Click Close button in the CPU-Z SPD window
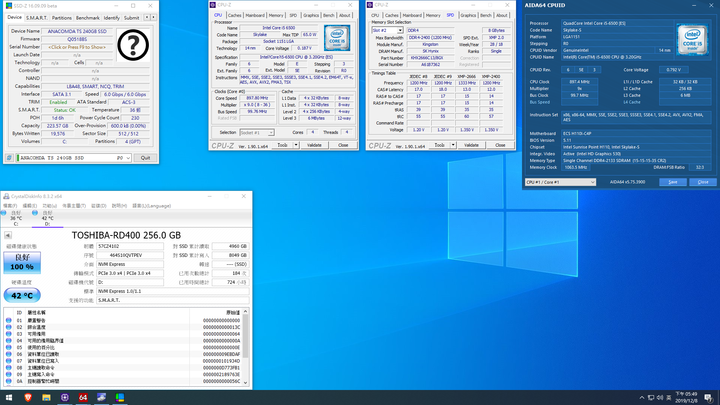Viewport: 720px width, 405px height. (x=500, y=145)
